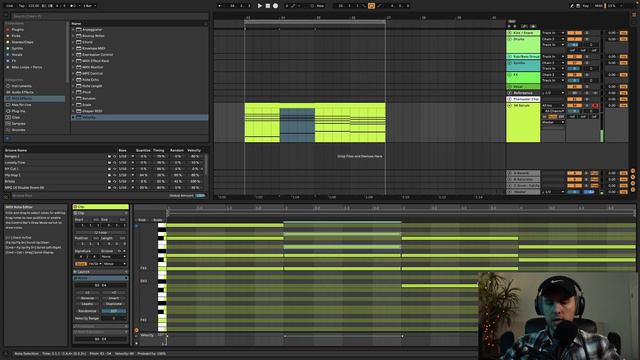Open the All Ins input dropdown
The height and width of the screenshot is (360, 640).
(x=553, y=105)
